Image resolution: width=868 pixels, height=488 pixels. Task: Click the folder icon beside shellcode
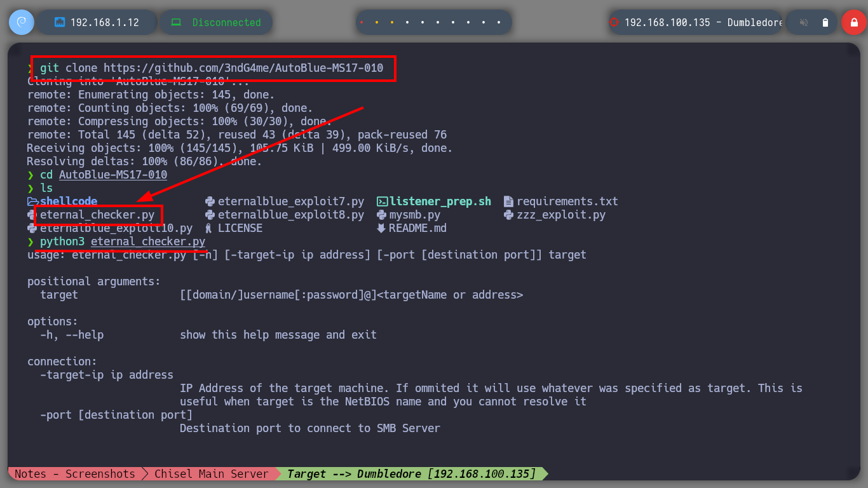(32, 201)
